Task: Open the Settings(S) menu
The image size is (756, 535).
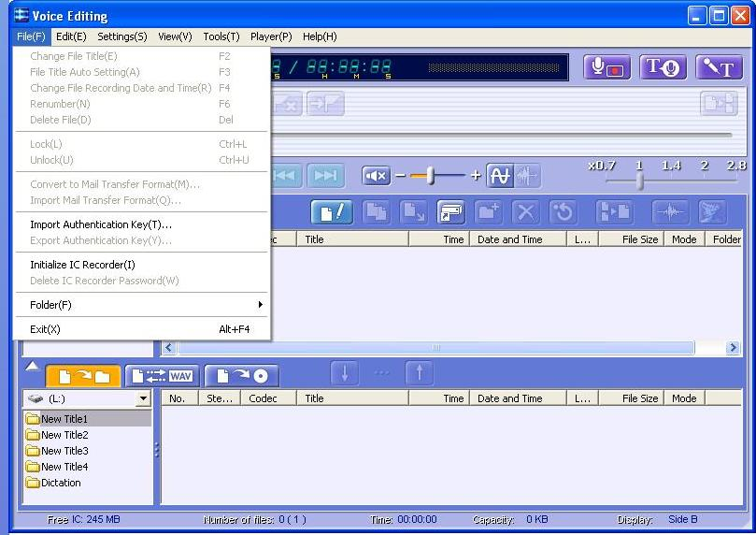Action: click(122, 36)
